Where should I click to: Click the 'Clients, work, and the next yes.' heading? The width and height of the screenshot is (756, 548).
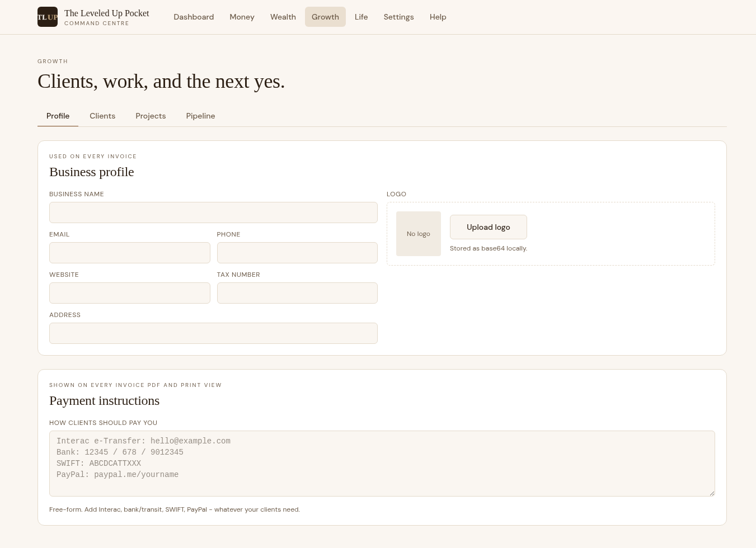point(161,81)
